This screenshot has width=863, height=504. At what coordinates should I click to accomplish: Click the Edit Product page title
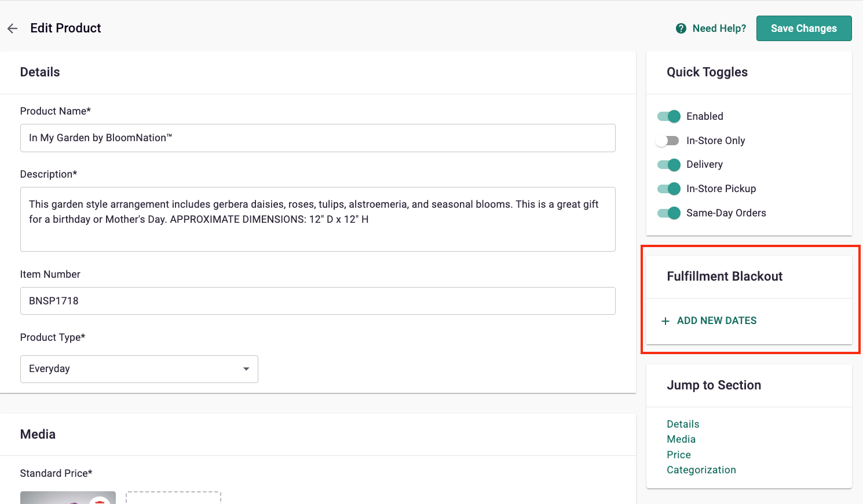(x=65, y=28)
